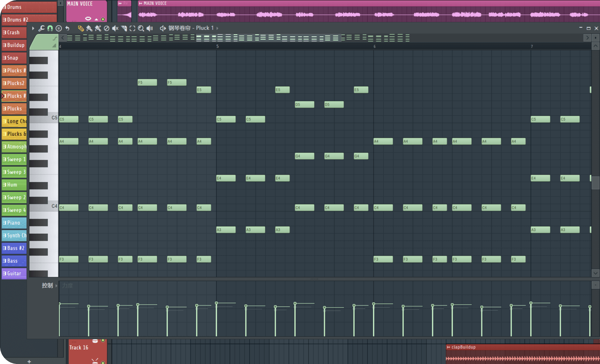
Task: Click the vertical scrollbar up arrow
Action: [x=596, y=46]
